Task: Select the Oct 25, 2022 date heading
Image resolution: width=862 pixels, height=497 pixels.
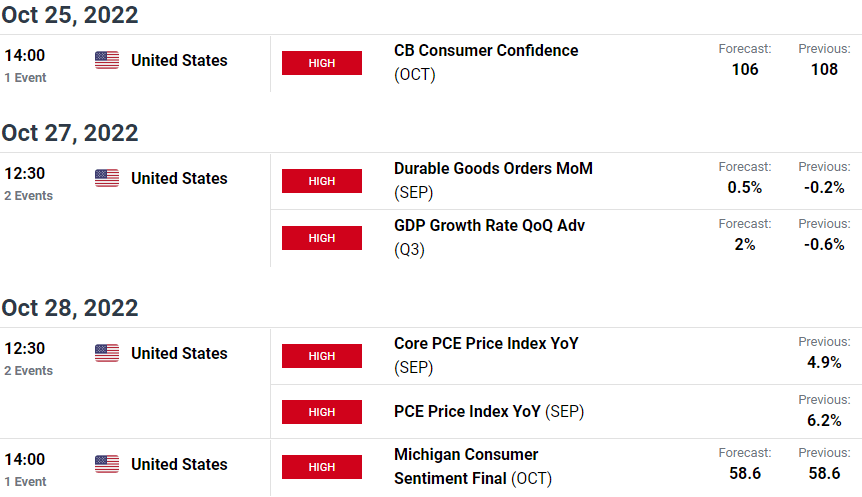Action: tap(70, 15)
